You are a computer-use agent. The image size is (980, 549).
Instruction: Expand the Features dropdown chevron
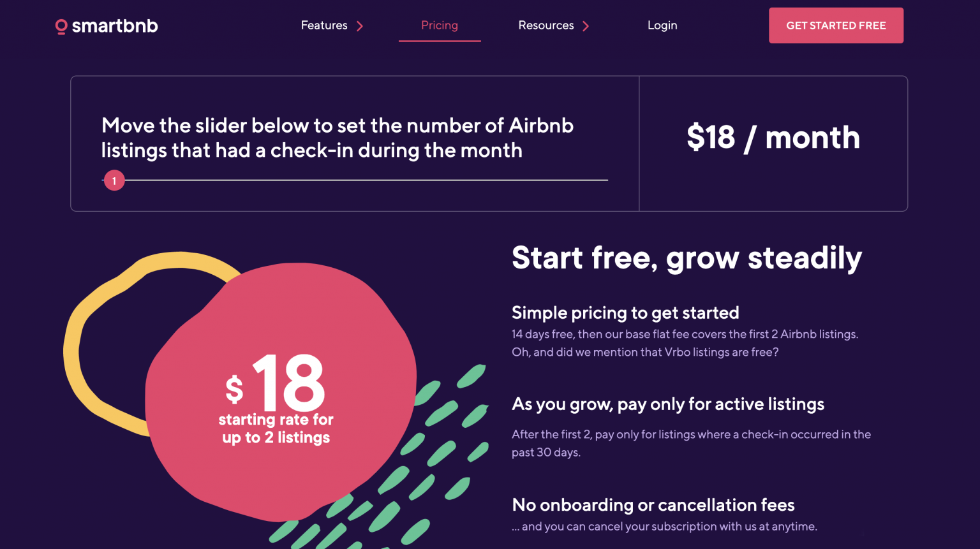point(360,26)
